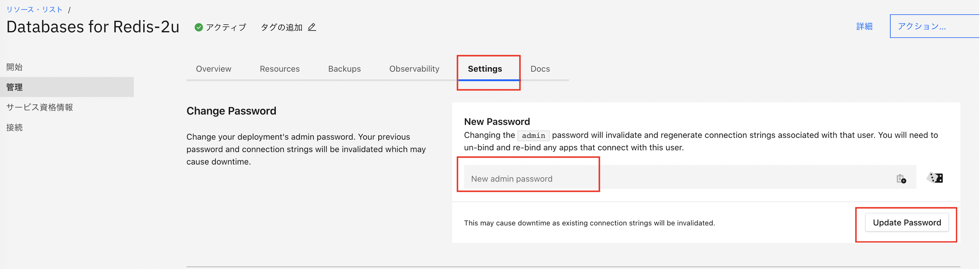Open the Backups tab

(344, 69)
